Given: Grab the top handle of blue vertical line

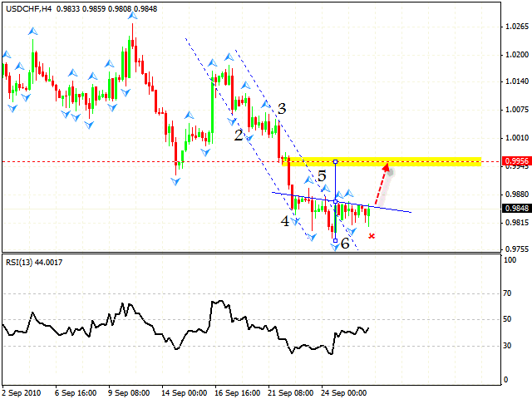Looking at the screenshot, I should 336,162.
